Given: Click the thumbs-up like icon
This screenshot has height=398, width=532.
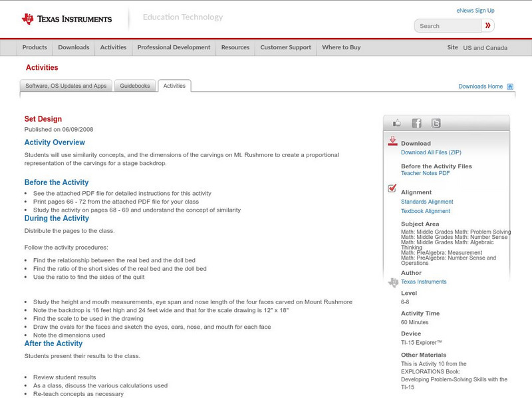Looking at the screenshot, I should pyautogui.click(x=396, y=123).
